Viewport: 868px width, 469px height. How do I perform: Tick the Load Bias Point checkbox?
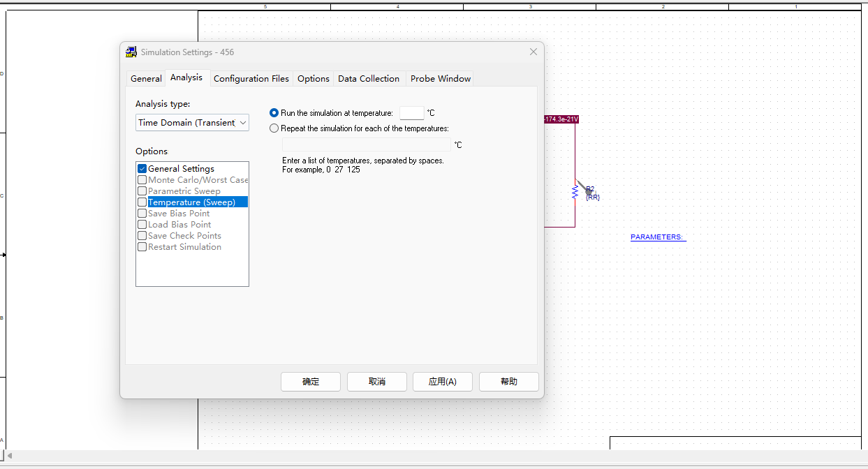(142, 225)
